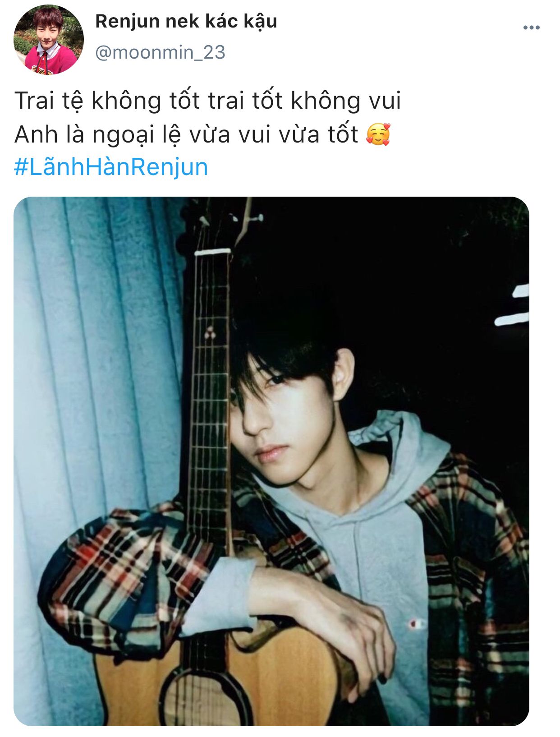
Task: Click the @moonmin_23 handle
Action: [160, 53]
